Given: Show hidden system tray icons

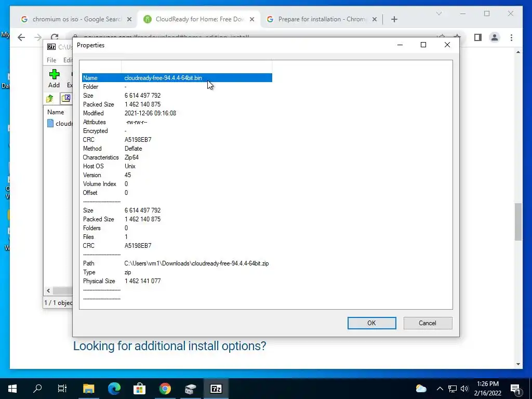Looking at the screenshot, I should pyautogui.click(x=440, y=389).
